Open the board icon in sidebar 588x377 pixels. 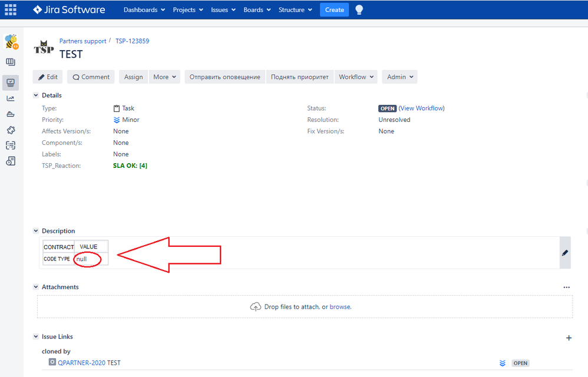[11, 62]
